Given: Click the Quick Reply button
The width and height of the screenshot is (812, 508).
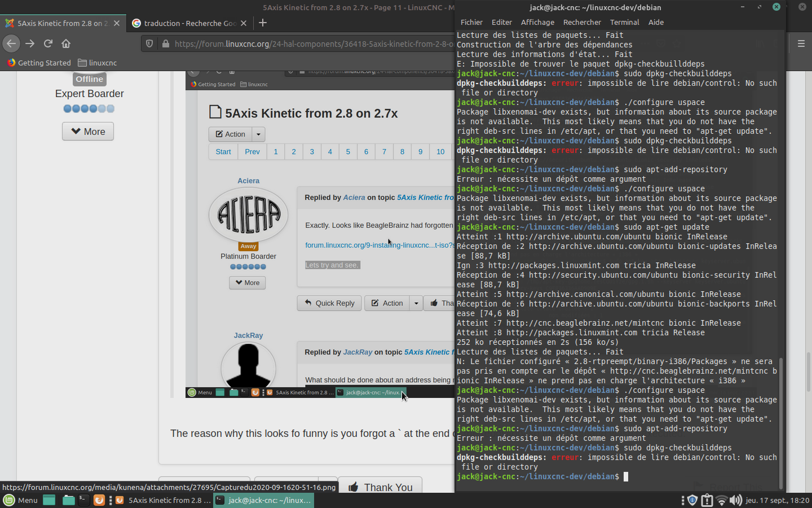Looking at the screenshot, I should 329,303.
